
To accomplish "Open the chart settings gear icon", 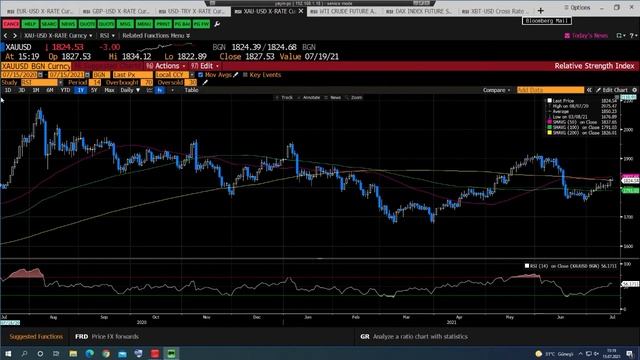I will tap(635, 90).
